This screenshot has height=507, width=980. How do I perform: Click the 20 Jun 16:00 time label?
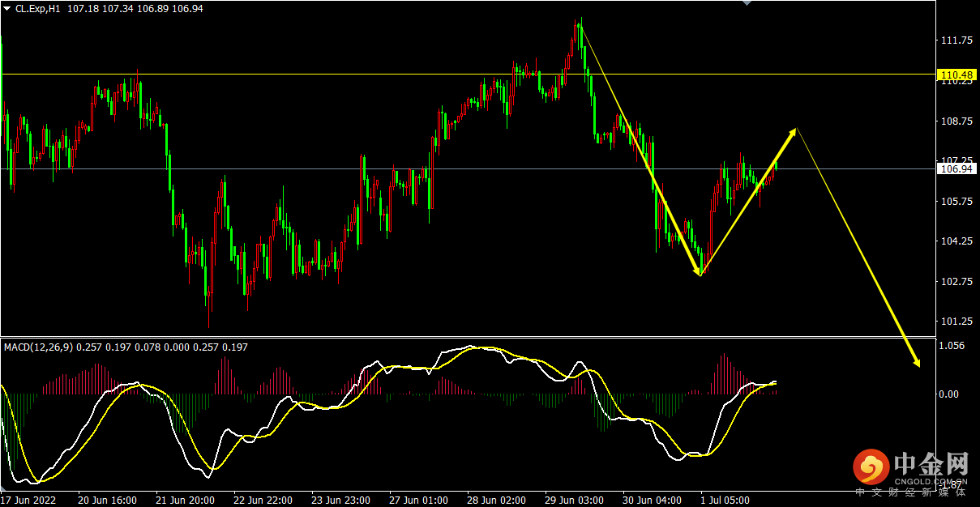pyautogui.click(x=107, y=500)
